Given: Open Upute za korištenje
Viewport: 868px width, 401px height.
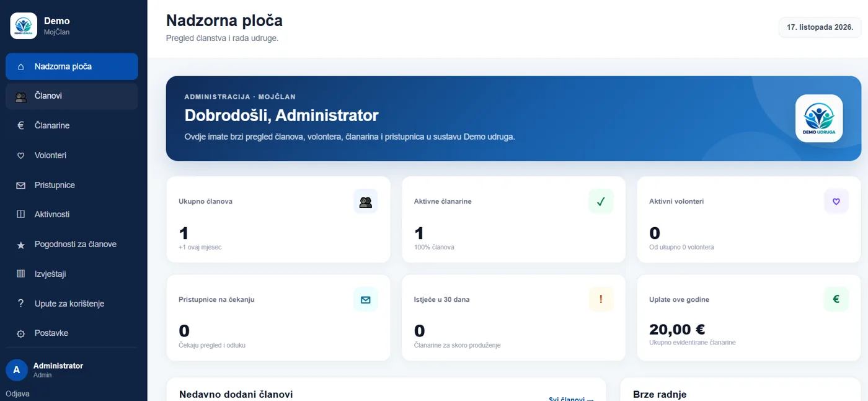Looking at the screenshot, I should point(72,304).
